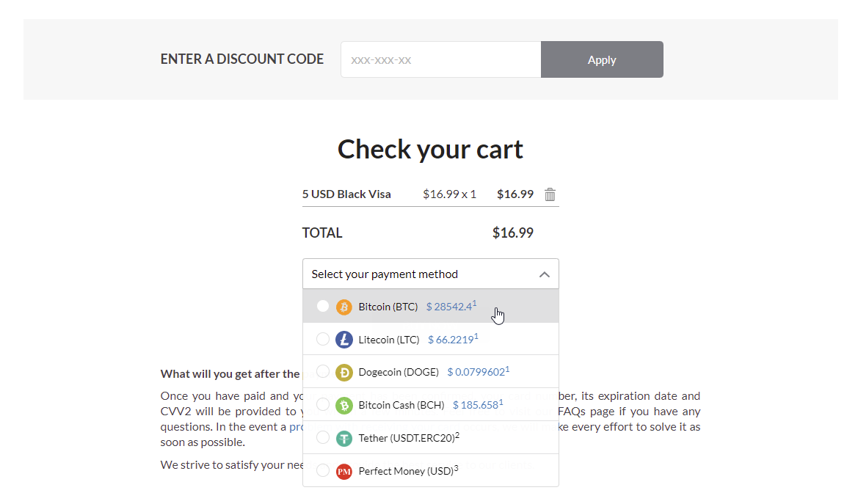Click the Bitcoin orange logo icon
Screen dimensions: 847x504
click(344, 307)
